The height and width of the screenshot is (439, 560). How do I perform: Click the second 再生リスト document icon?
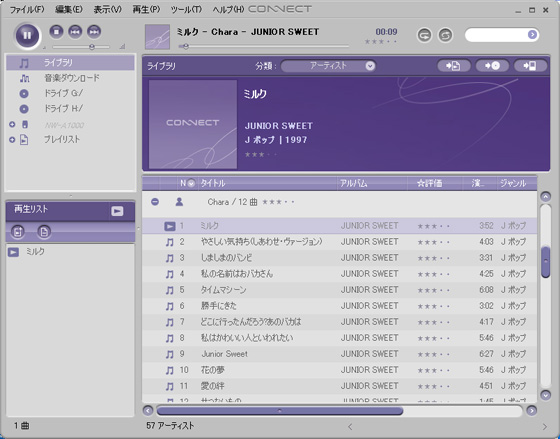click(x=44, y=232)
